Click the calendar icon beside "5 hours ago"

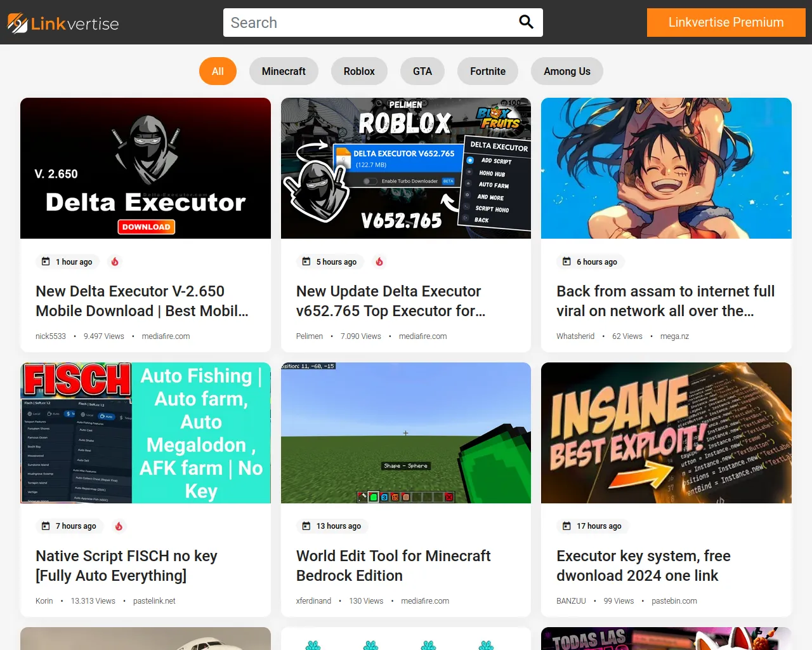(306, 262)
